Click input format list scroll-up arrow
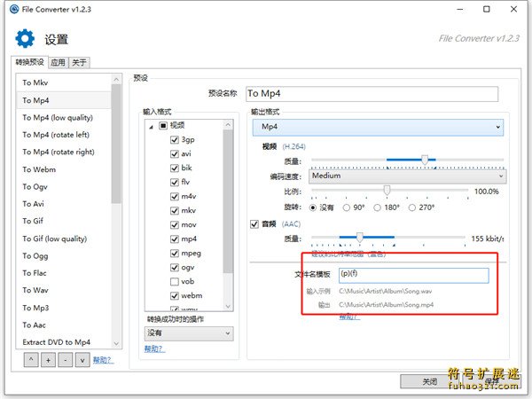The width and height of the screenshot is (532, 399). pyautogui.click(x=229, y=125)
